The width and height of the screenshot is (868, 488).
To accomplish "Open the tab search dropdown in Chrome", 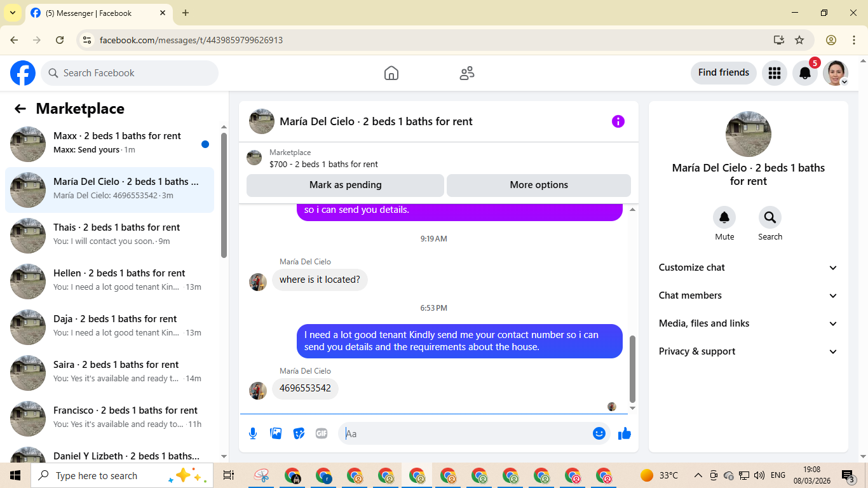I will [12, 13].
